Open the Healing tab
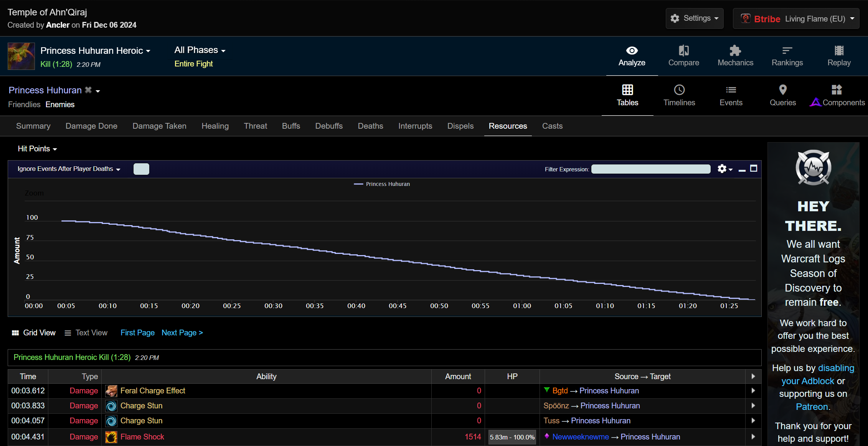This screenshot has width=868, height=446. tap(215, 126)
